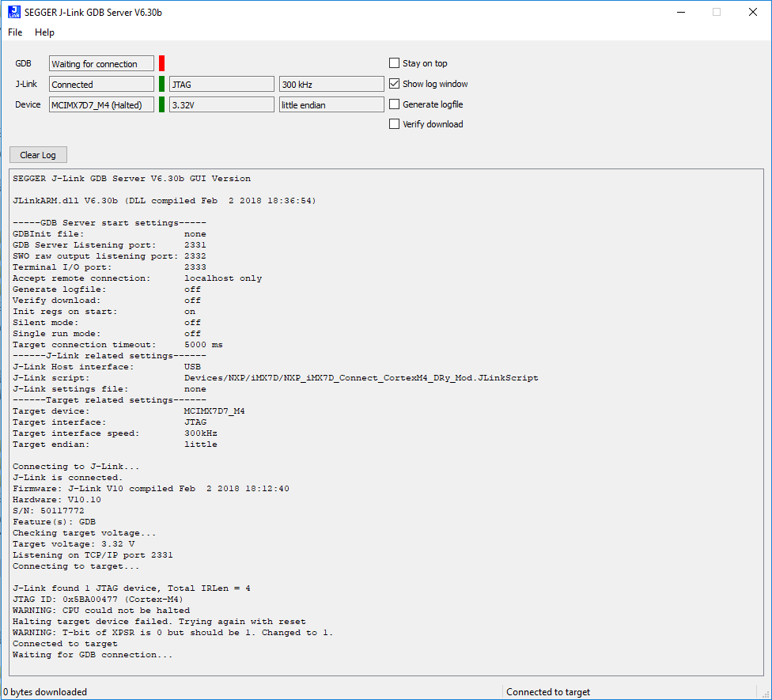Click the JTAG interface field
The width and height of the screenshot is (772, 700).
pyautogui.click(x=221, y=84)
